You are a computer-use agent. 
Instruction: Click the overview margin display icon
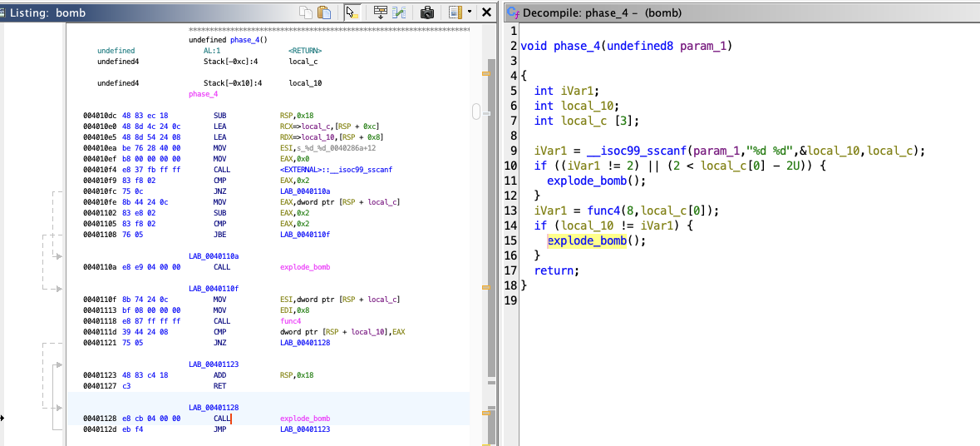[x=454, y=12]
